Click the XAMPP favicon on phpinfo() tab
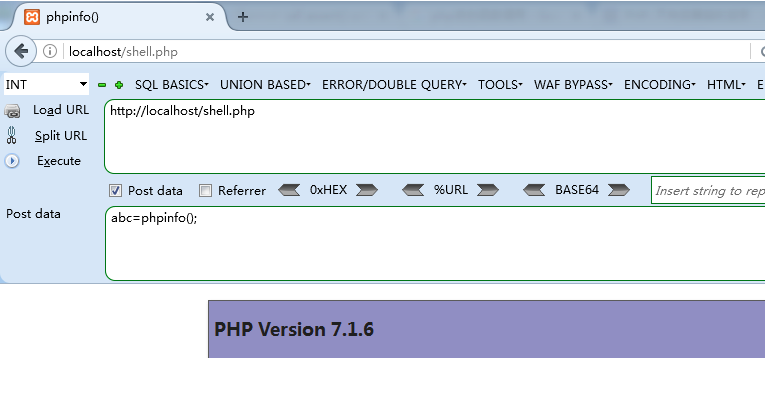Image resolution: width=770 pixels, height=393 pixels. pyautogui.click(x=32, y=17)
